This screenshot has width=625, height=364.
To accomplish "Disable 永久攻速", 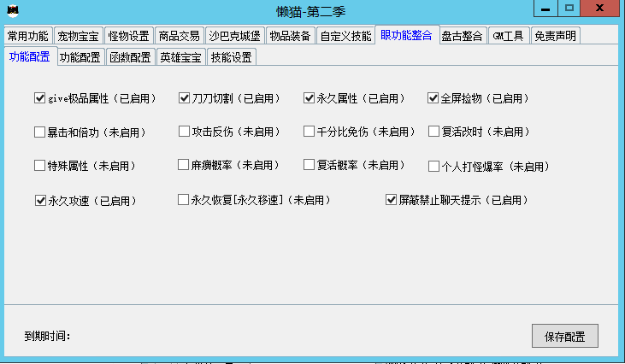I will (x=39, y=201).
